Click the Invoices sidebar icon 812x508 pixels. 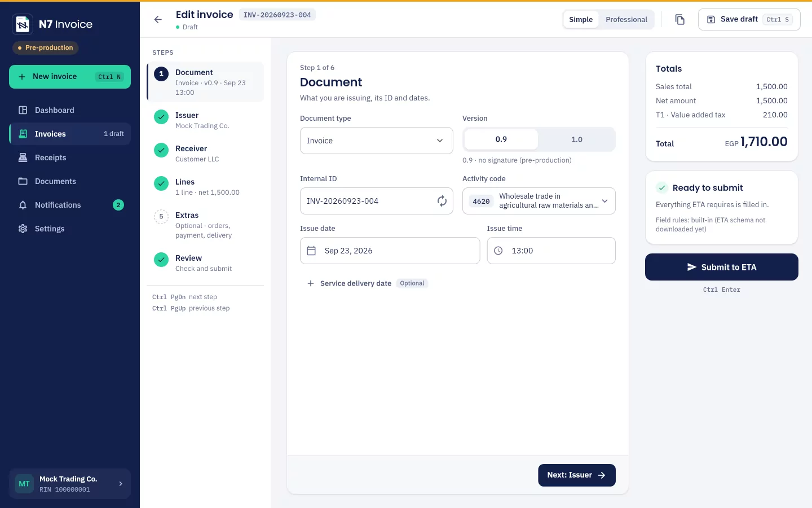click(23, 134)
